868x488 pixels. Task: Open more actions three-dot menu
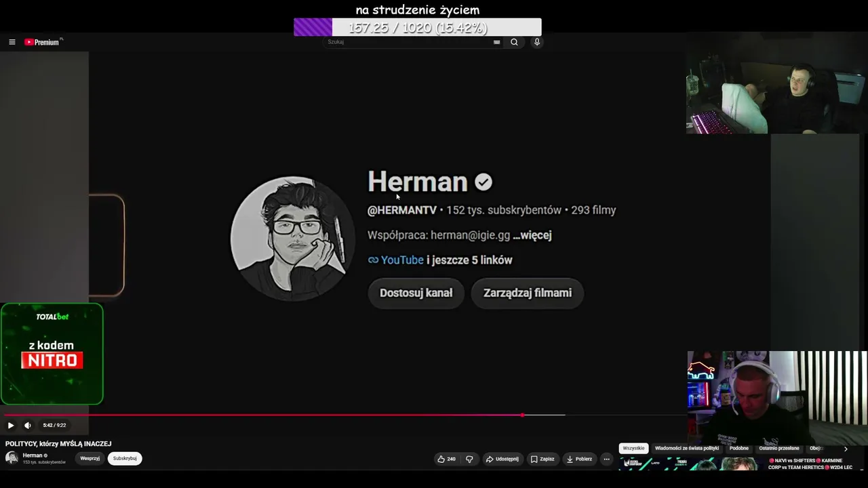607,459
